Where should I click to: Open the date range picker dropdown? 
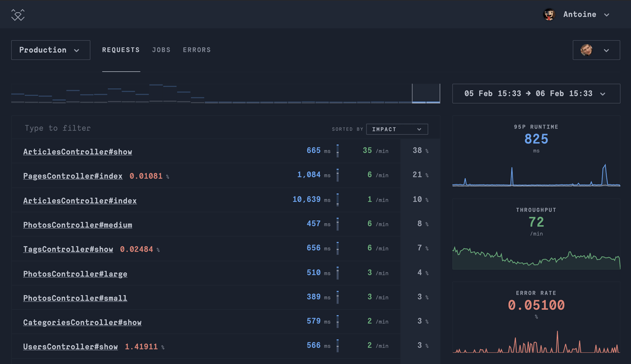(x=536, y=93)
